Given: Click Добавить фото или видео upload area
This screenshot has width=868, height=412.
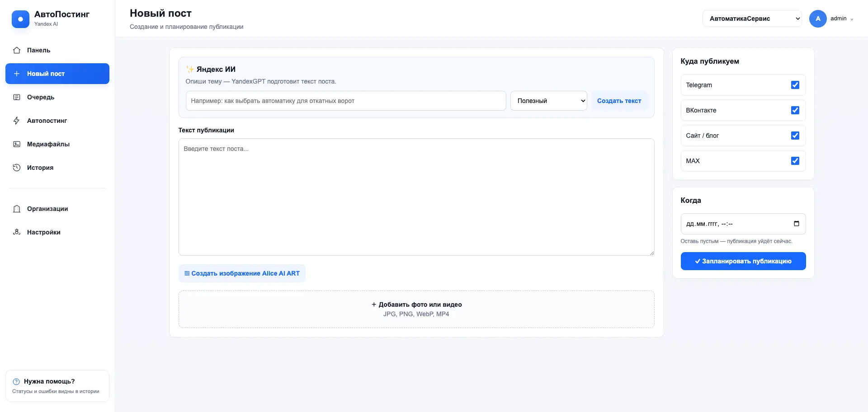Looking at the screenshot, I should (x=416, y=309).
